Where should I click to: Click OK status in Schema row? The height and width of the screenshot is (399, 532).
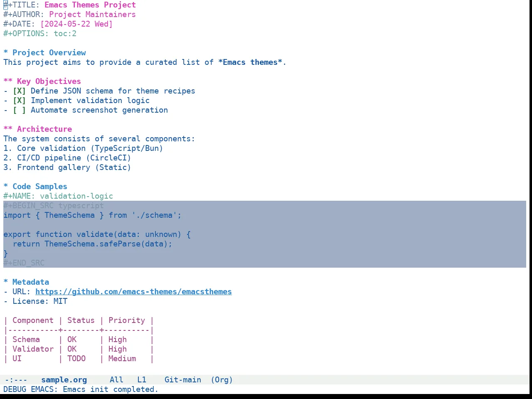(72, 340)
